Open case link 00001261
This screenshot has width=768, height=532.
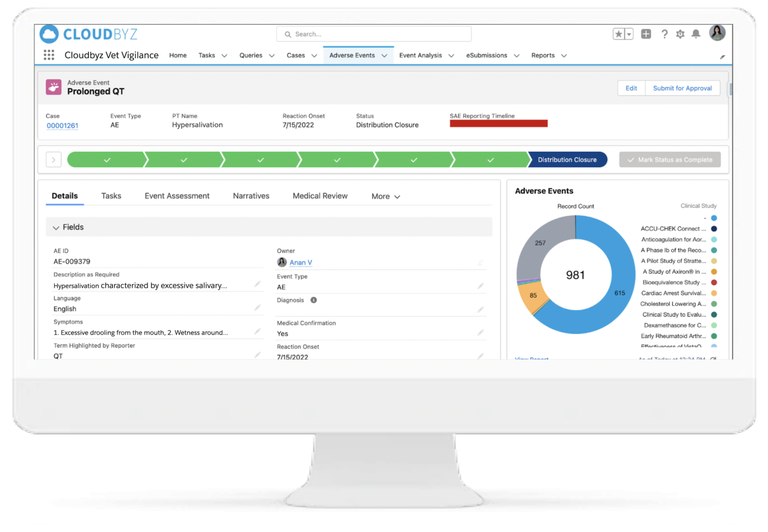(62, 126)
